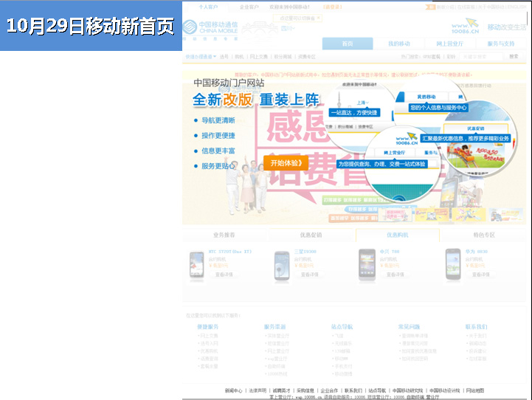Open 中国移动研究院 in the footer links
The width and height of the screenshot is (532, 400).
coord(407,390)
